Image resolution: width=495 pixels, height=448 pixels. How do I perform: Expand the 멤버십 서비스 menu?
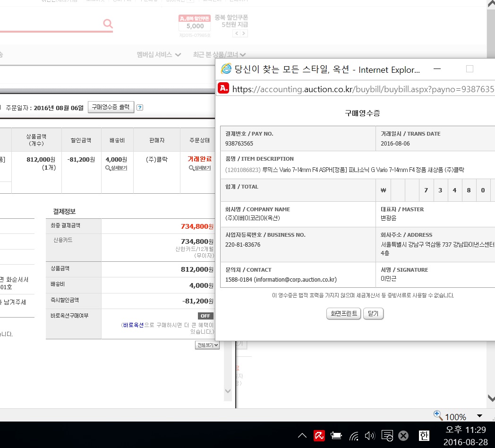(x=159, y=54)
